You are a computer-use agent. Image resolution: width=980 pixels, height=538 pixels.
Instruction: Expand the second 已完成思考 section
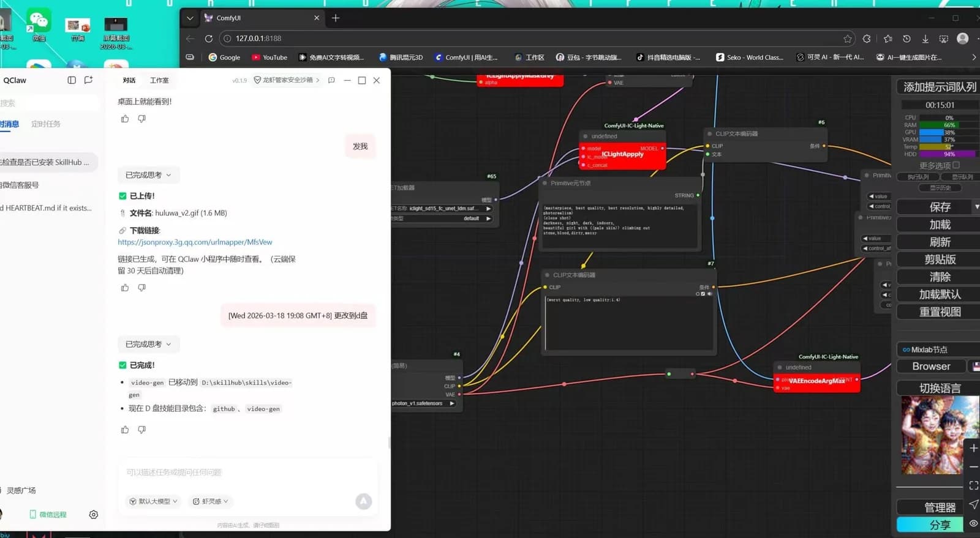148,344
